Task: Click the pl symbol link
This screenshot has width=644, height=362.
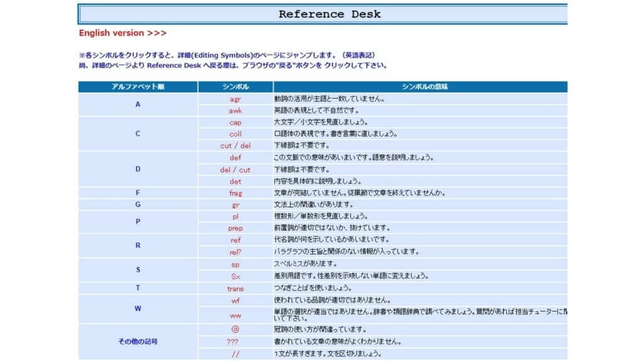Action: pyautogui.click(x=235, y=216)
